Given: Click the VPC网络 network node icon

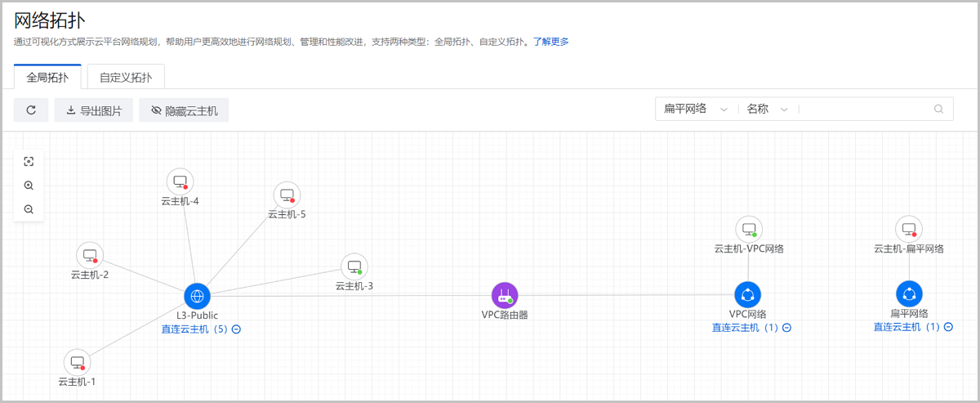Looking at the screenshot, I should click(747, 294).
